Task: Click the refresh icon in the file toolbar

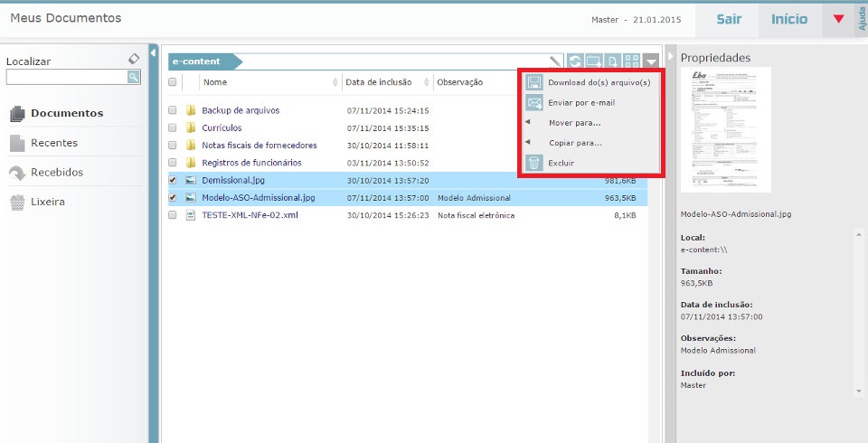Action: coord(575,61)
